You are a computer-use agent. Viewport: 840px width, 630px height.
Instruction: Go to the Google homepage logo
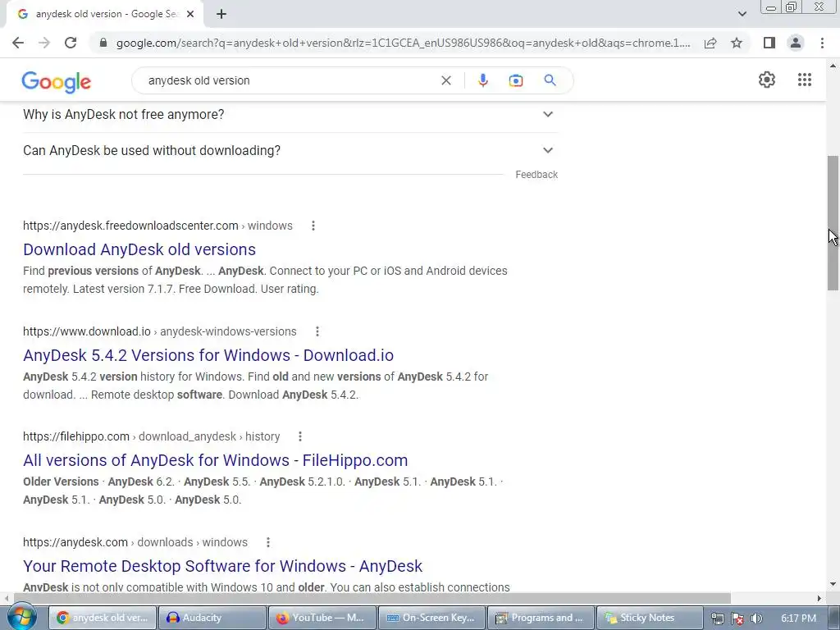pos(57,82)
